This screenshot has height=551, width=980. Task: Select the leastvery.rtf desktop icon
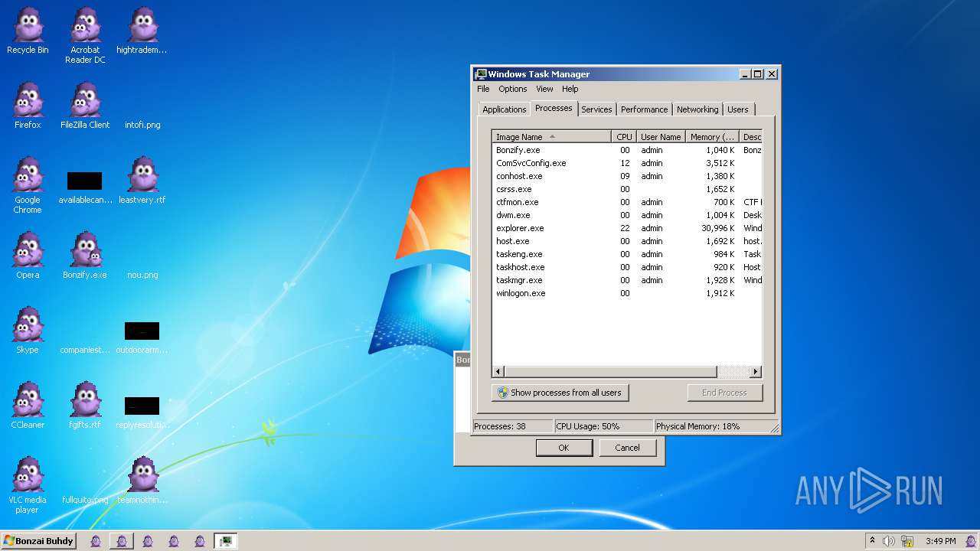[142, 181]
